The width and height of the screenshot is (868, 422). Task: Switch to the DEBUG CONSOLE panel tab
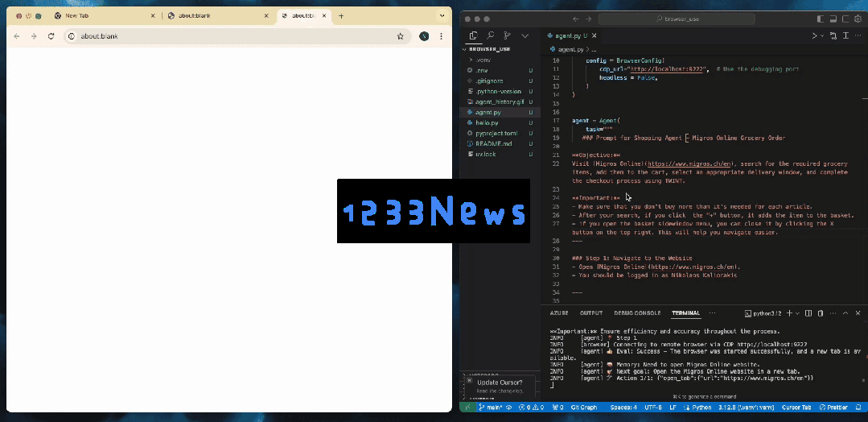coord(637,313)
